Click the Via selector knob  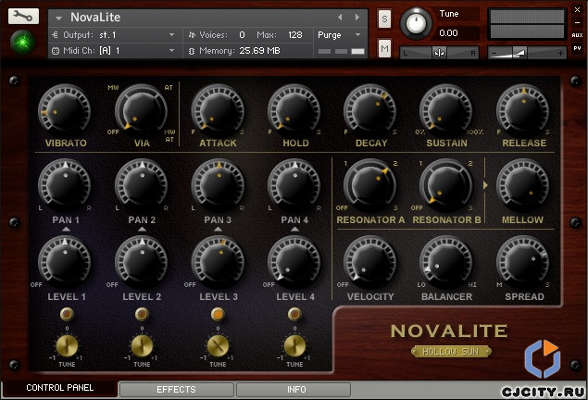pos(141,110)
